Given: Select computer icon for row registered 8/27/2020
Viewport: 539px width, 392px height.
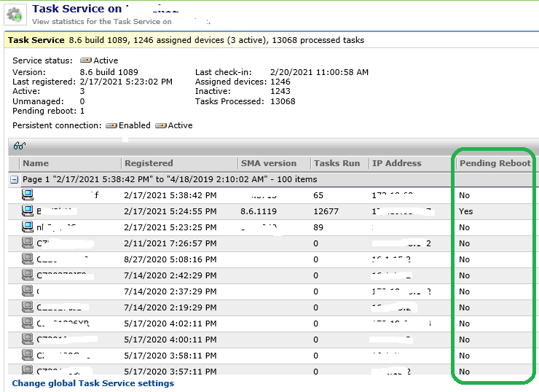Looking at the screenshot, I should [28, 259].
